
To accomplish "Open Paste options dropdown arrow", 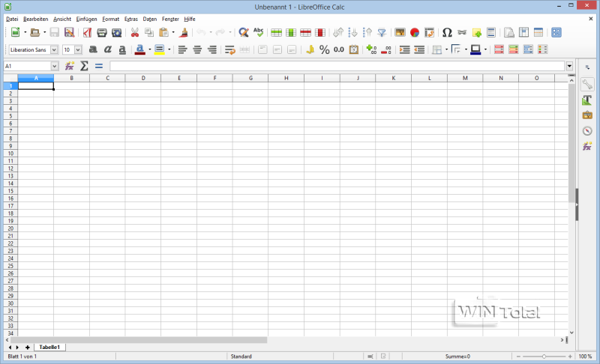I will pyautogui.click(x=173, y=32).
